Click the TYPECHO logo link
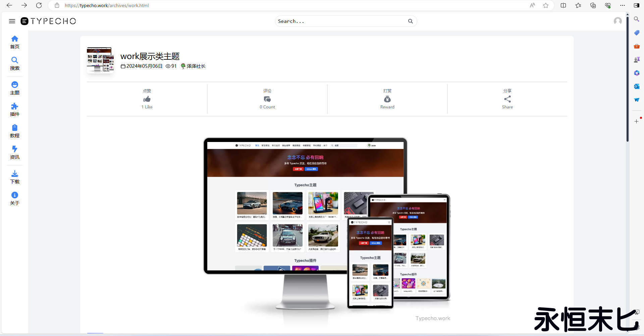Viewport: 644px width, 336px height. click(x=49, y=21)
